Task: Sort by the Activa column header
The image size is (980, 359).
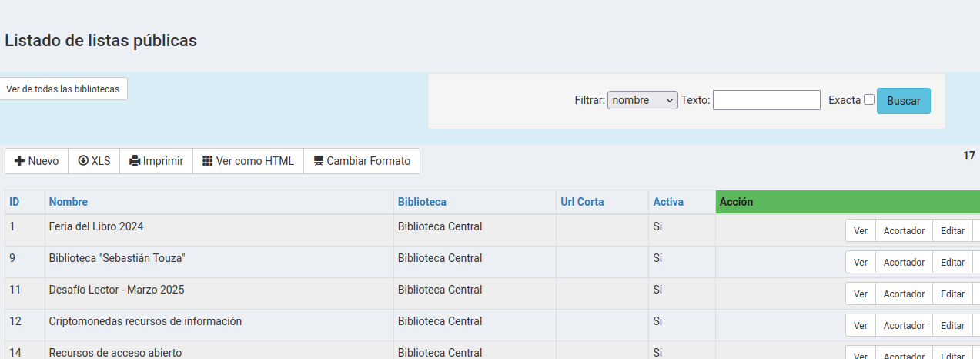Action: pos(668,202)
